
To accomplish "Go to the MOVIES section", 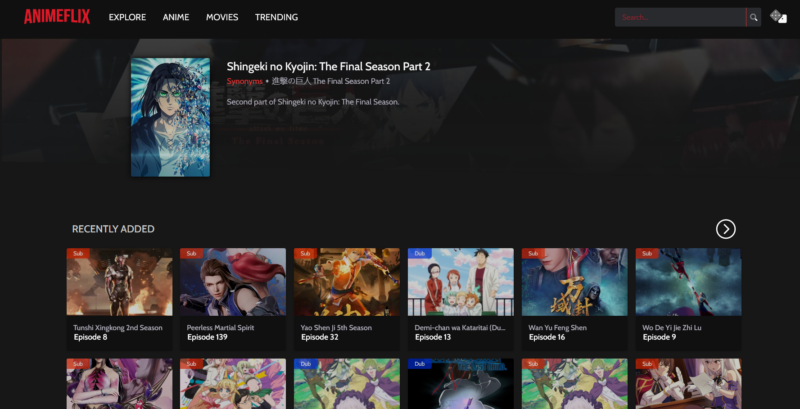I will [x=222, y=17].
